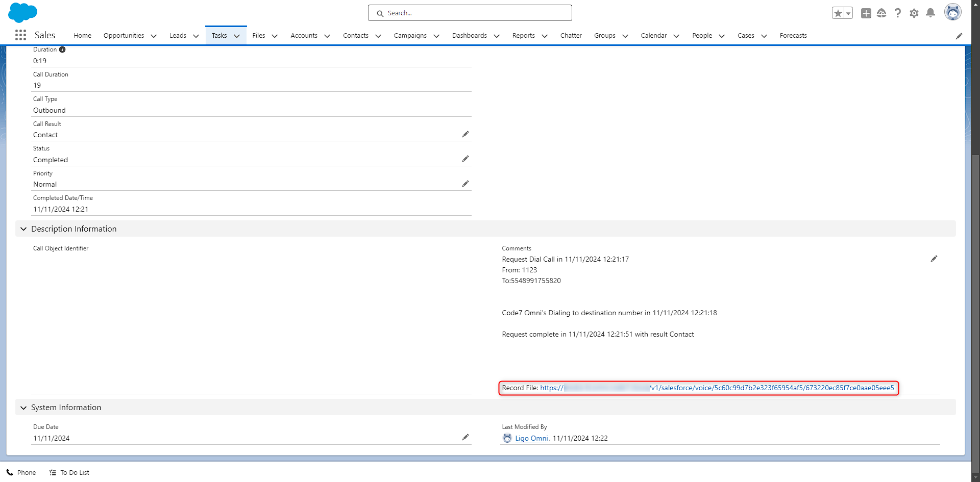
Task: Open the Notifications bell icon
Action: [930, 13]
